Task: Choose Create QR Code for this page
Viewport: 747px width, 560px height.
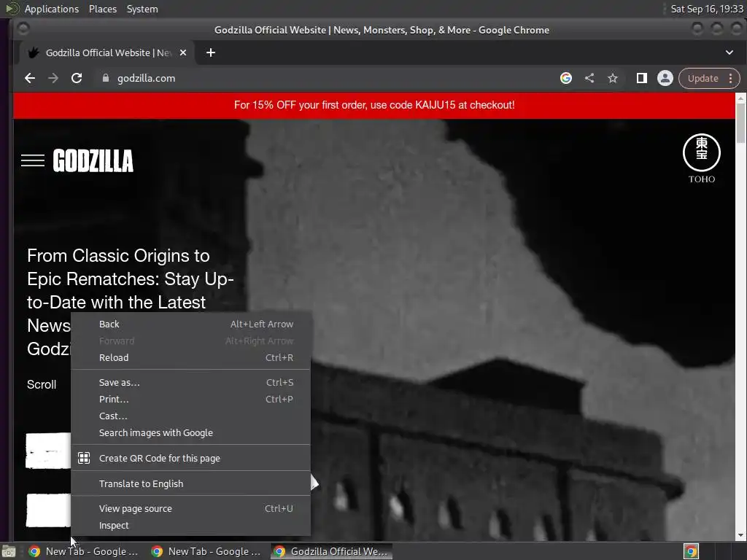Action: coord(190,458)
